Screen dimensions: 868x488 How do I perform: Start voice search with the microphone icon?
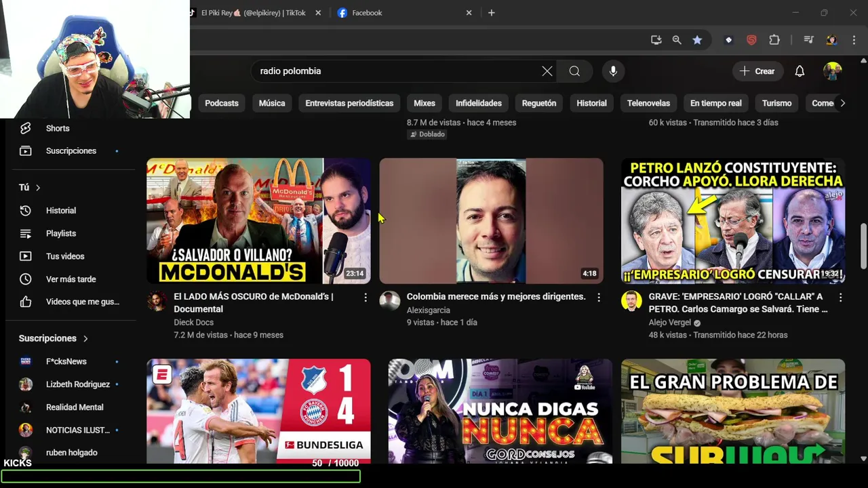tap(613, 71)
